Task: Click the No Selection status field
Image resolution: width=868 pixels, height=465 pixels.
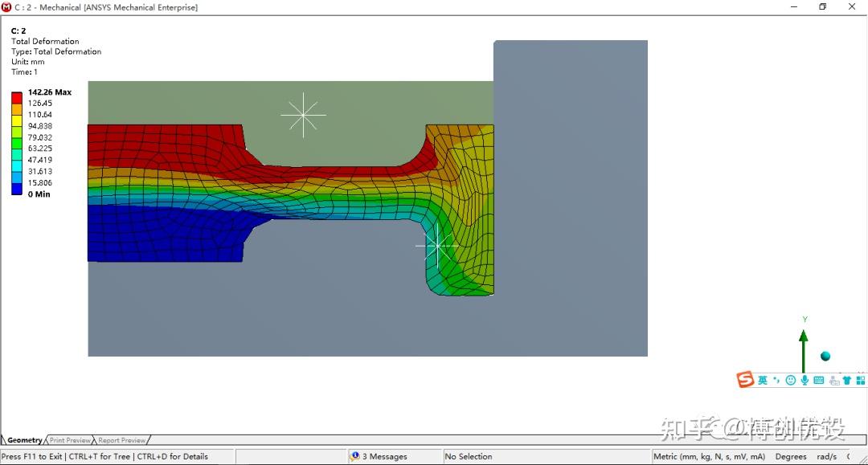Action: [469, 456]
